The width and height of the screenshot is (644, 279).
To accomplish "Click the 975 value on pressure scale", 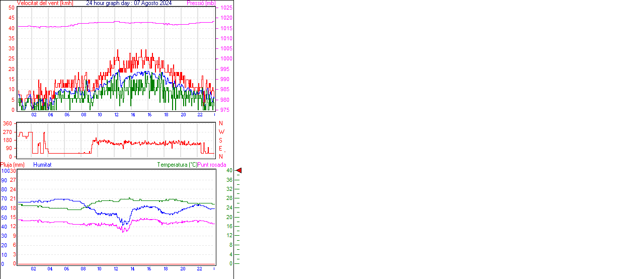I will (x=225, y=110).
